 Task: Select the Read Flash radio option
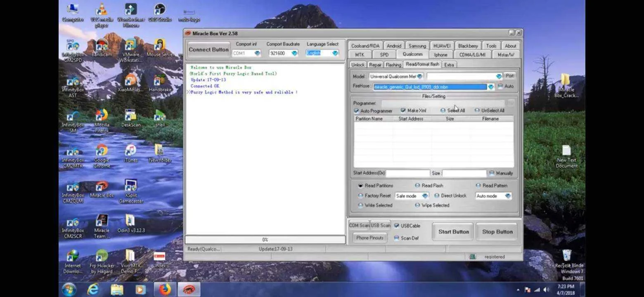pyautogui.click(x=417, y=186)
